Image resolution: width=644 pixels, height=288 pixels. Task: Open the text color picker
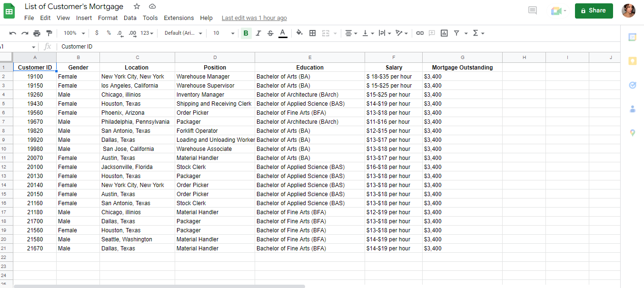tap(283, 33)
